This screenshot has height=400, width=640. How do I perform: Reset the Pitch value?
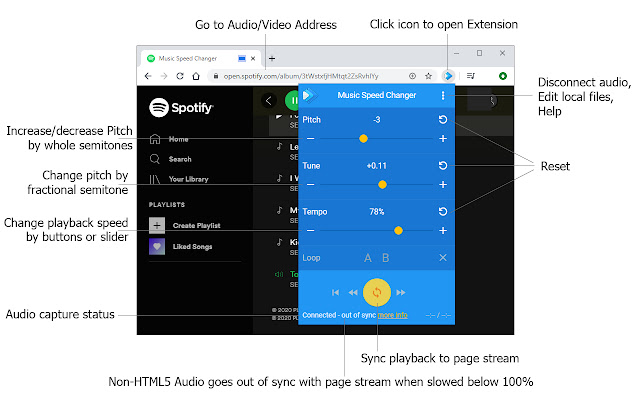443,120
